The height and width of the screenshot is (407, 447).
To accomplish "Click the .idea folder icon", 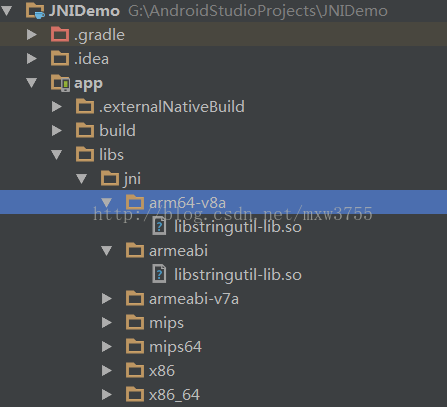I will click(x=60, y=58).
